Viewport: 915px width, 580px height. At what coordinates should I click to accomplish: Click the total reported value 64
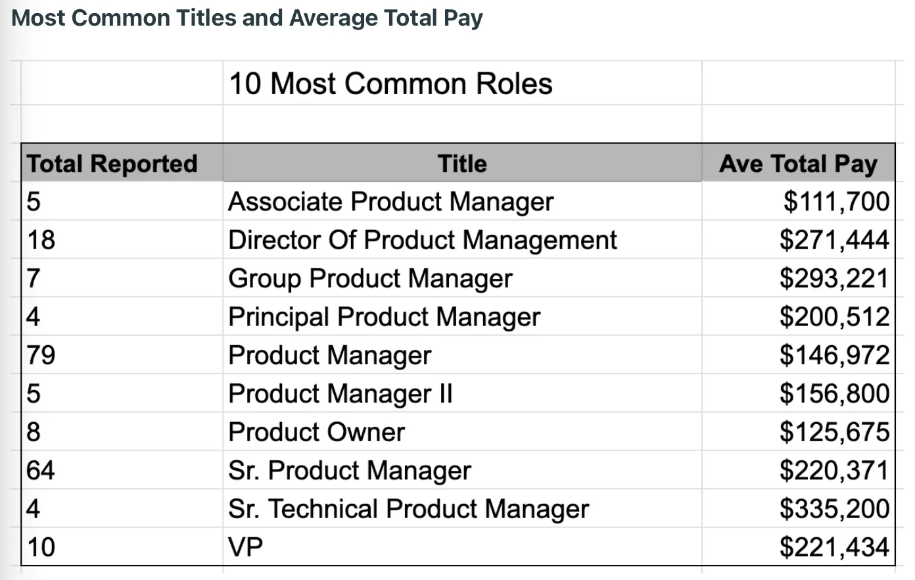click(x=122, y=470)
